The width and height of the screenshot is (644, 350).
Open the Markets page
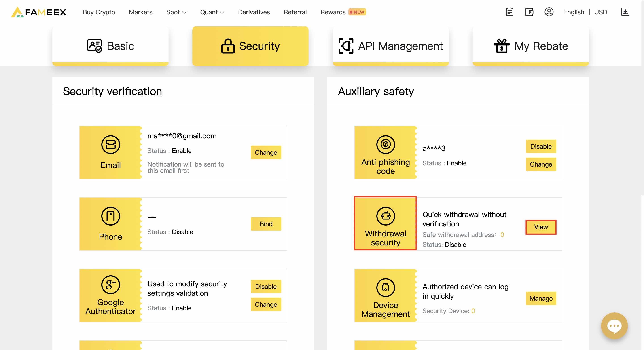(x=140, y=12)
